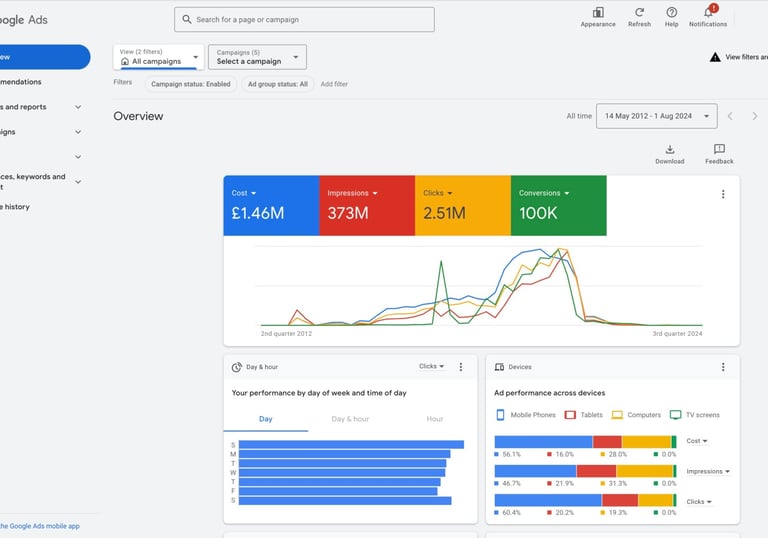Click the Friday bar in the day chart
This screenshot has width=768, height=538.
[x=338, y=491]
